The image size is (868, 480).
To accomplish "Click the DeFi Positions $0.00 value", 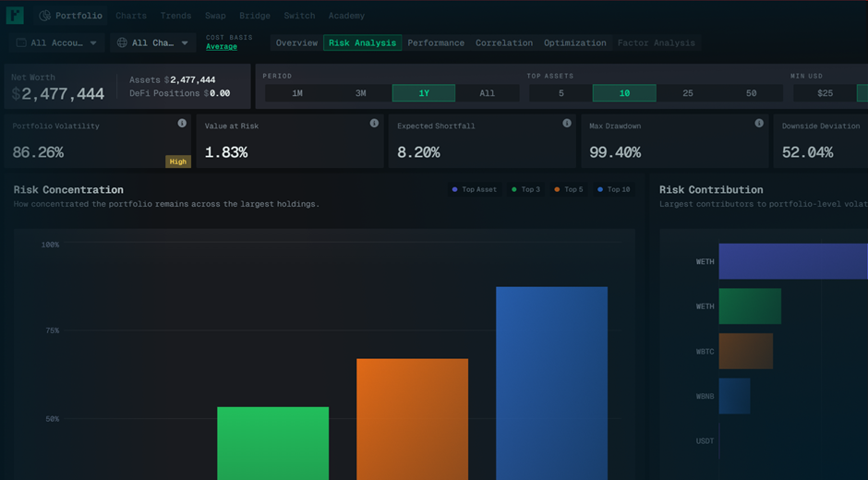I will pos(216,93).
